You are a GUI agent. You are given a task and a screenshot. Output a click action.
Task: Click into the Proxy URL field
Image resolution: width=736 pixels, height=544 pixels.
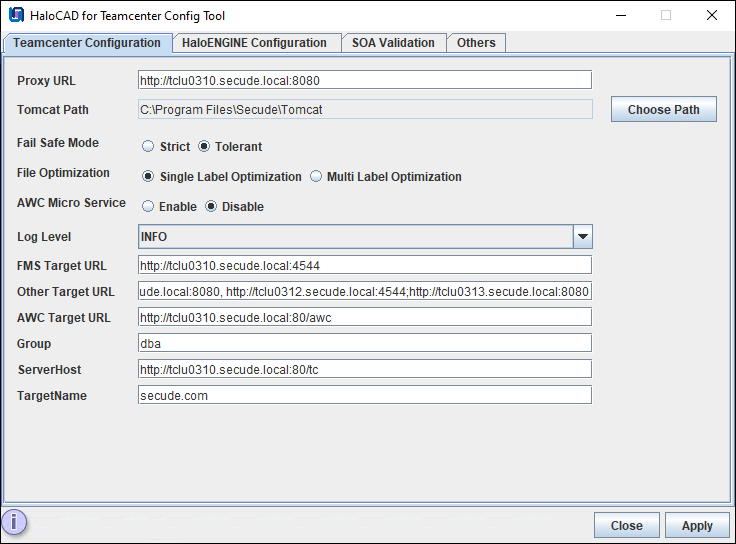(365, 80)
